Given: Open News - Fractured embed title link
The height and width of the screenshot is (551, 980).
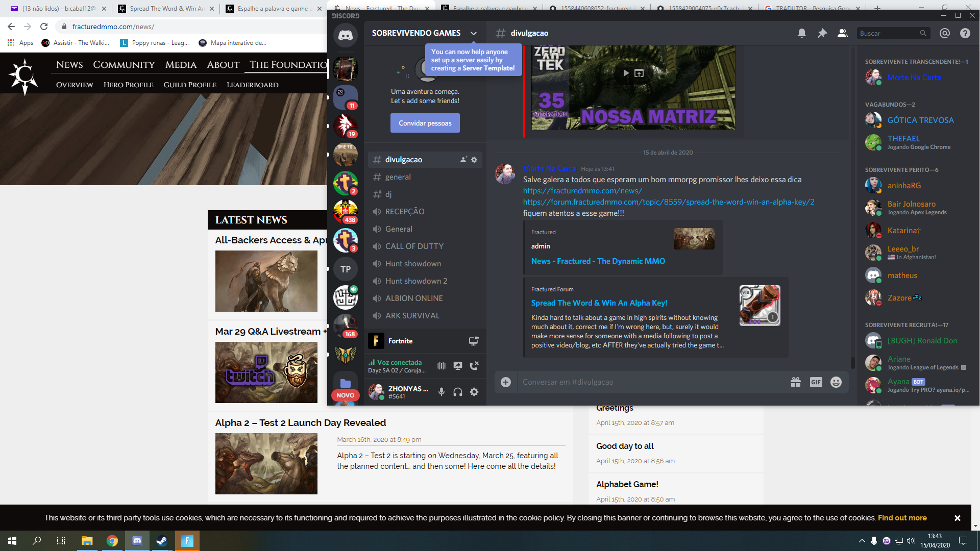Looking at the screenshot, I should point(598,261).
